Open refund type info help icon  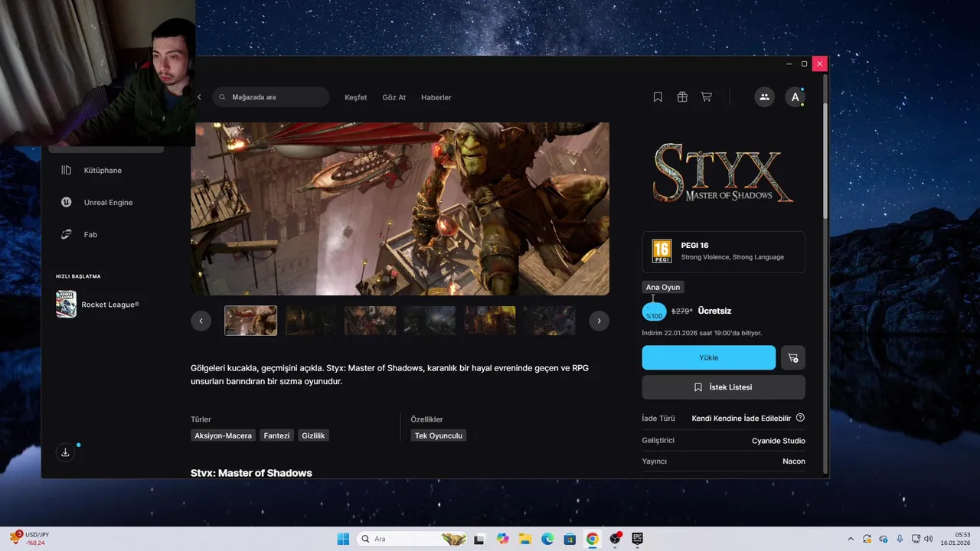800,418
